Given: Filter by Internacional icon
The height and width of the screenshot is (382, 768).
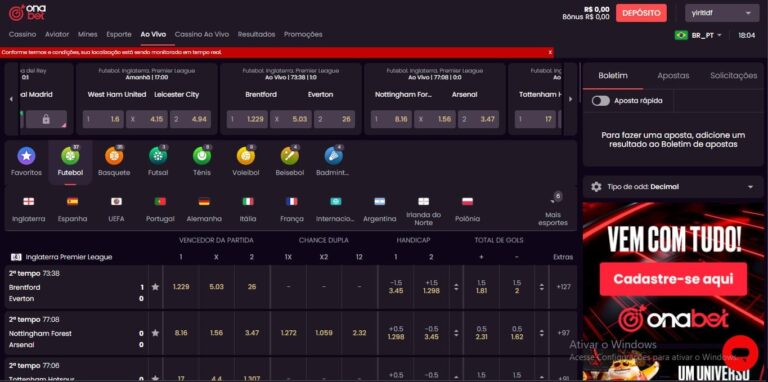Looking at the screenshot, I should (x=336, y=201).
